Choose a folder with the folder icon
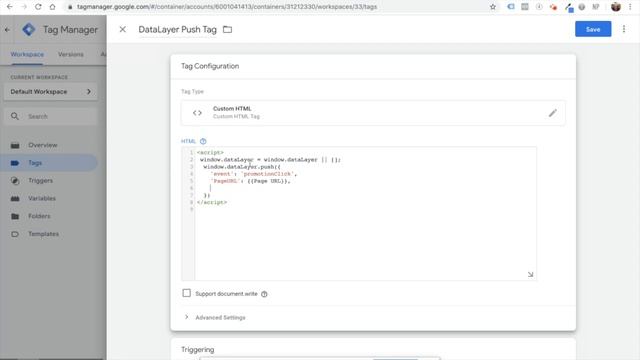The height and width of the screenshot is (360, 640). (x=227, y=29)
